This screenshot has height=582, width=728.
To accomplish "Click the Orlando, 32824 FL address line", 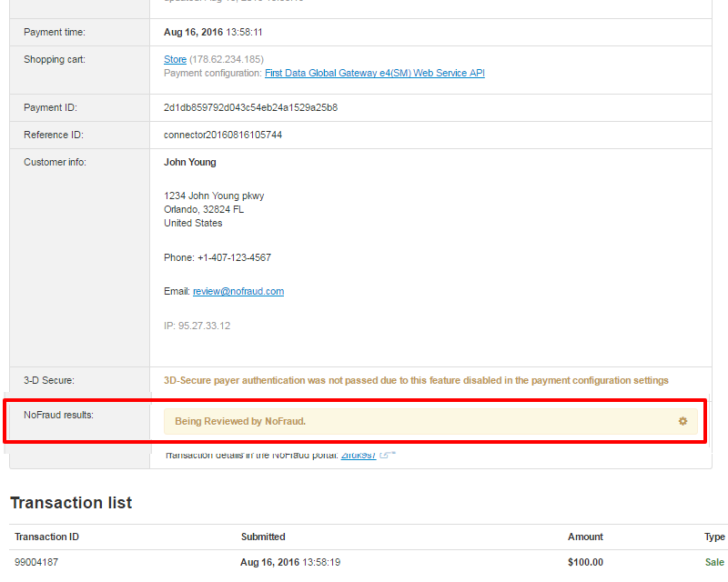I will point(204,209).
